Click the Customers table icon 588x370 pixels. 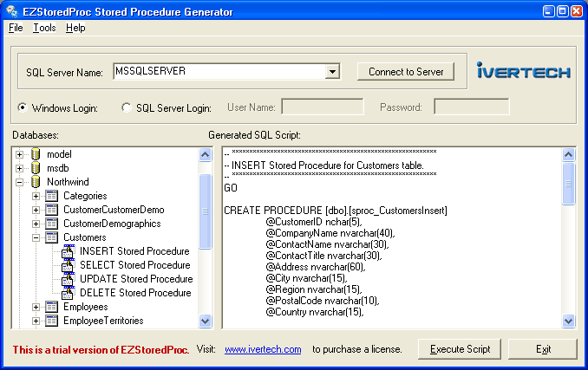click(x=51, y=237)
